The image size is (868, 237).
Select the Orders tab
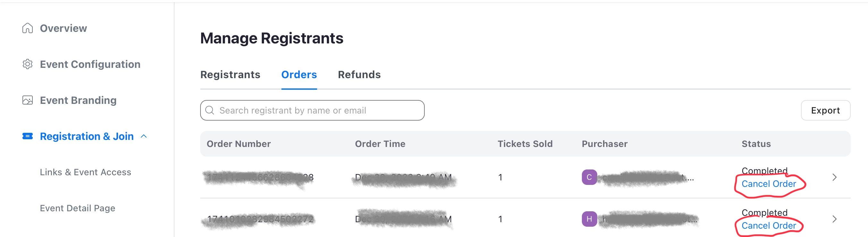(x=299, y=75)
